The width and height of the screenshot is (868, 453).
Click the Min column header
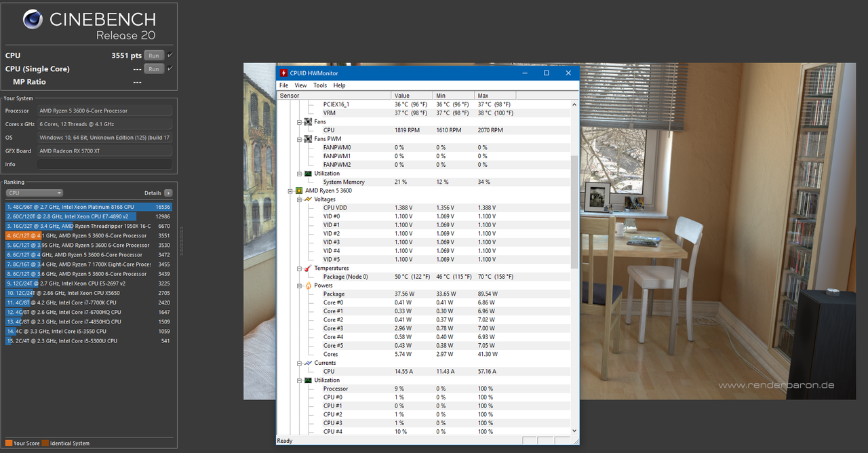point(453,96)
